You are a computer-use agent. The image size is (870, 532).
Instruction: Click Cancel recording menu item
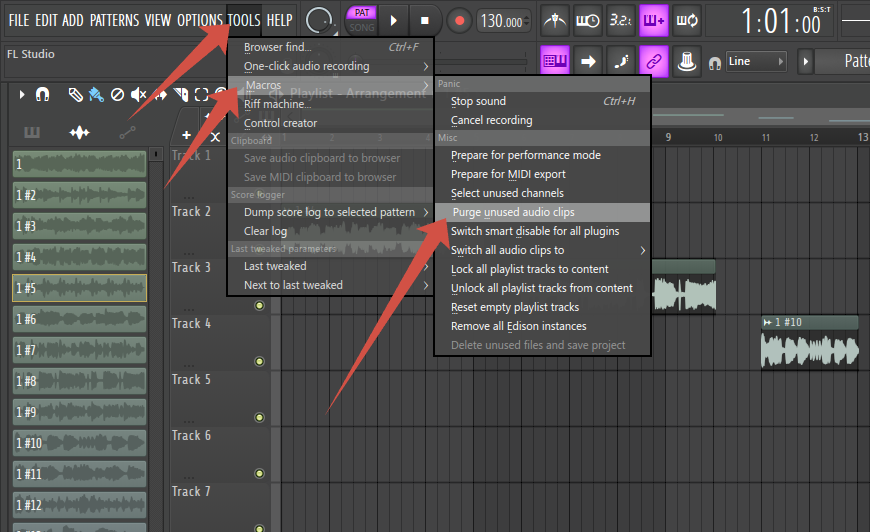coord(542,120)
